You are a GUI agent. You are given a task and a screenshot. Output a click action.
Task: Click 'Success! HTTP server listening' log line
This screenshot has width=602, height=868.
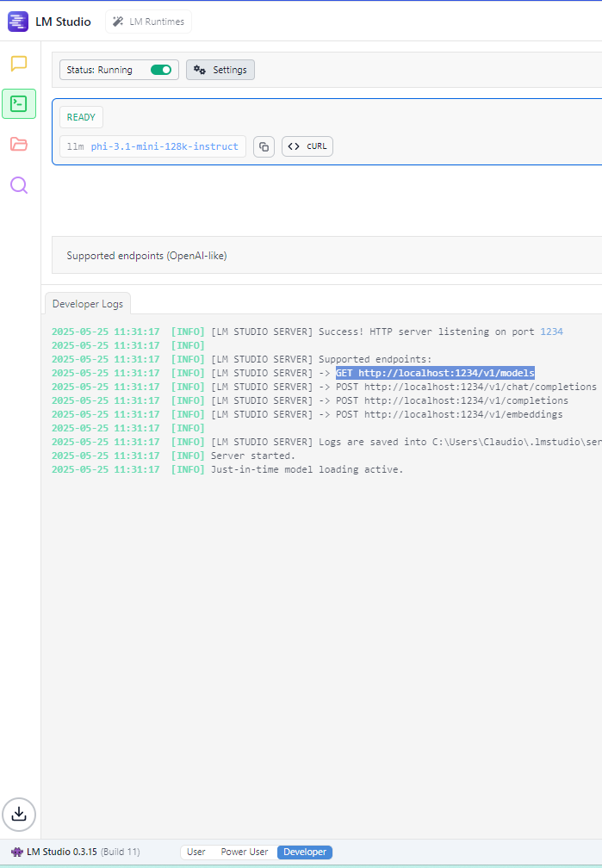(307, 332)
